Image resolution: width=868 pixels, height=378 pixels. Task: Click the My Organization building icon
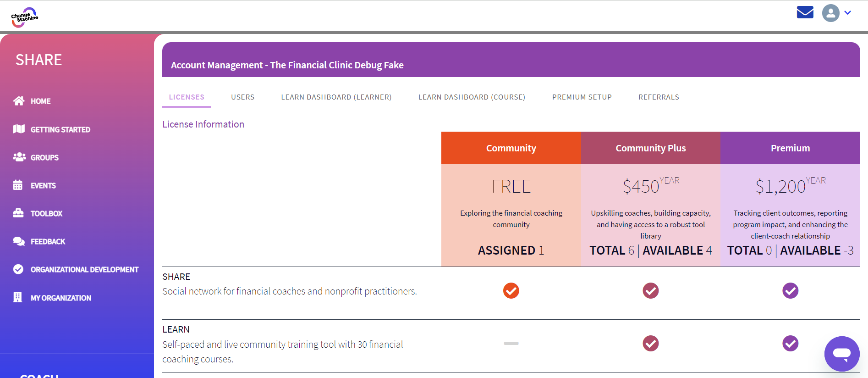pos(17,297)
